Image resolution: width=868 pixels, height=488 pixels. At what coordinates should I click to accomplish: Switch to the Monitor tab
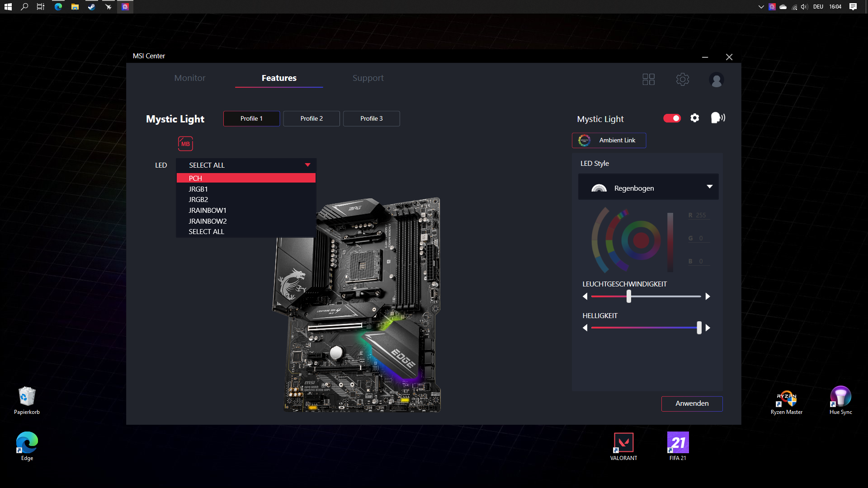click(x=190, y=78)
